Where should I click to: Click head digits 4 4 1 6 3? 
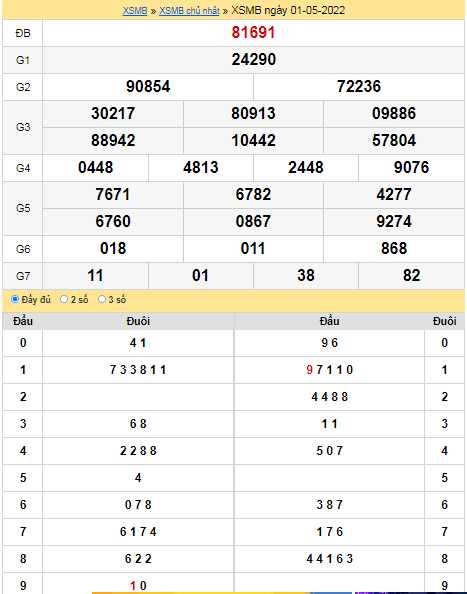pyautogui.click(x=330, y=559)
